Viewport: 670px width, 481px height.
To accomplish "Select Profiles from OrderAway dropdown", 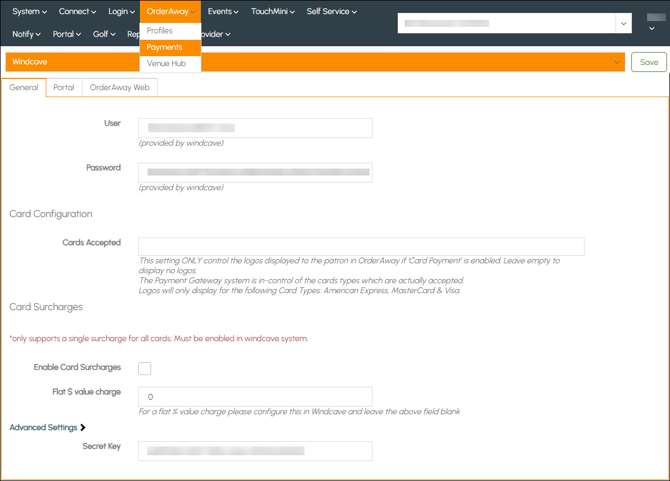I will pos(170,31).
